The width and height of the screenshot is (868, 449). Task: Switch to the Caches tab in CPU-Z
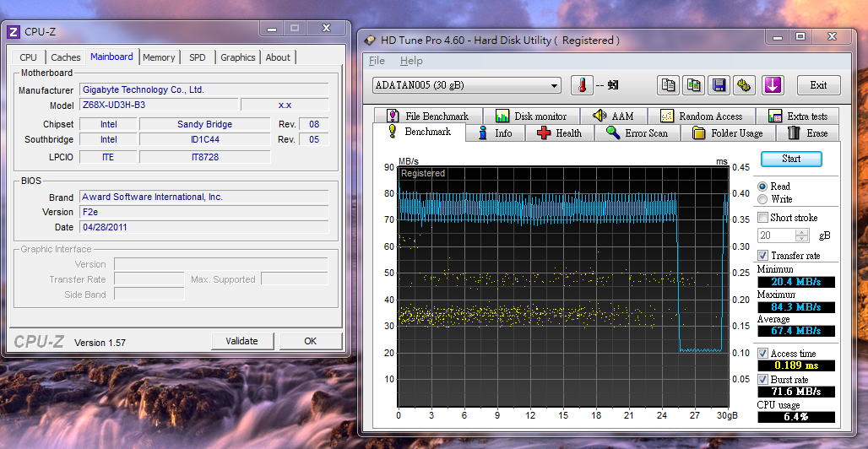tap(65, 57)
